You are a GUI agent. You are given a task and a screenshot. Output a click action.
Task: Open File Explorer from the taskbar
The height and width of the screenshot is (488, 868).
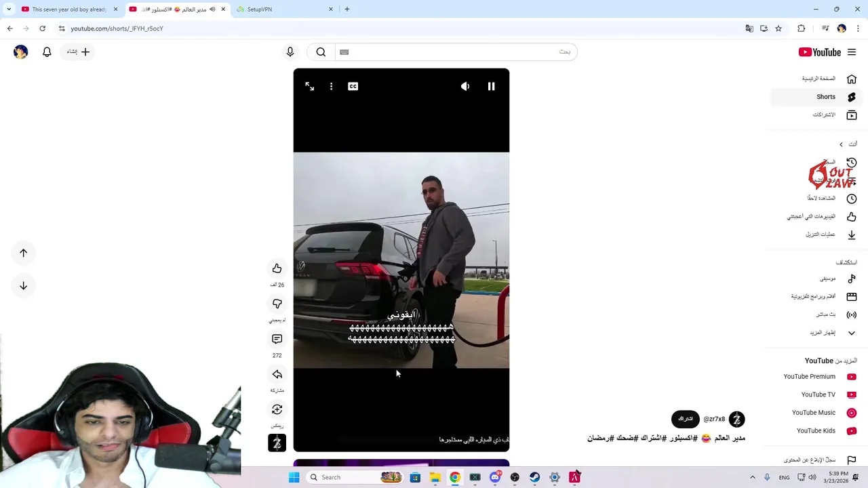(x=435, y=477)
